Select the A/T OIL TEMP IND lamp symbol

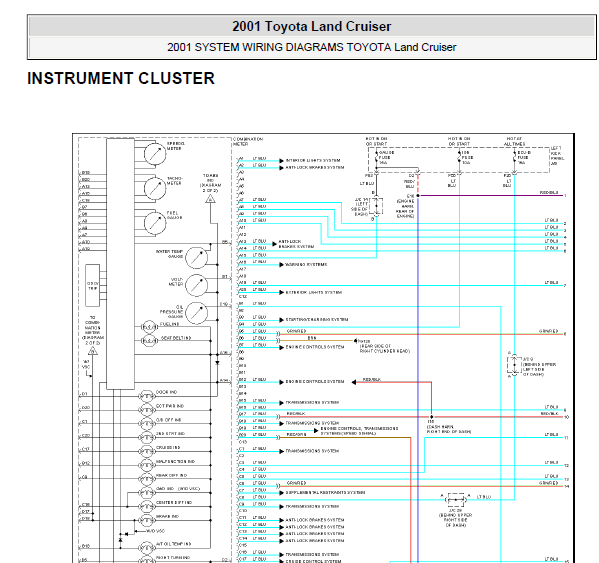click(x=146, y=548)
